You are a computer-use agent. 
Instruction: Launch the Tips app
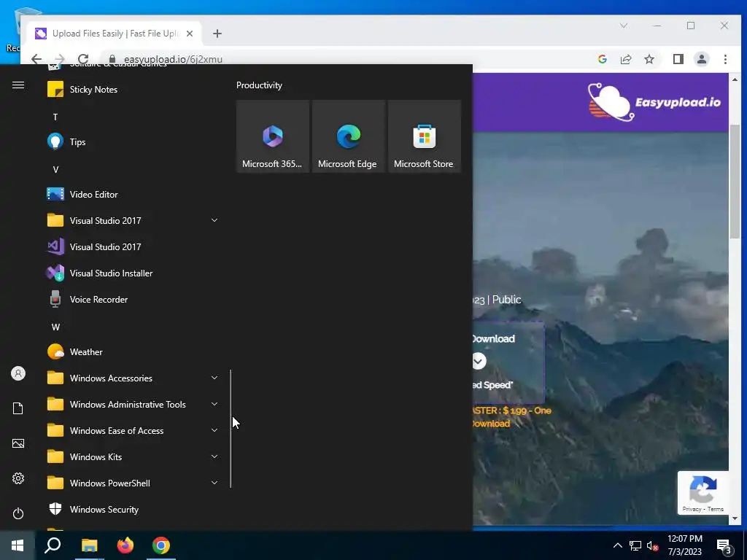pos(133,142)
